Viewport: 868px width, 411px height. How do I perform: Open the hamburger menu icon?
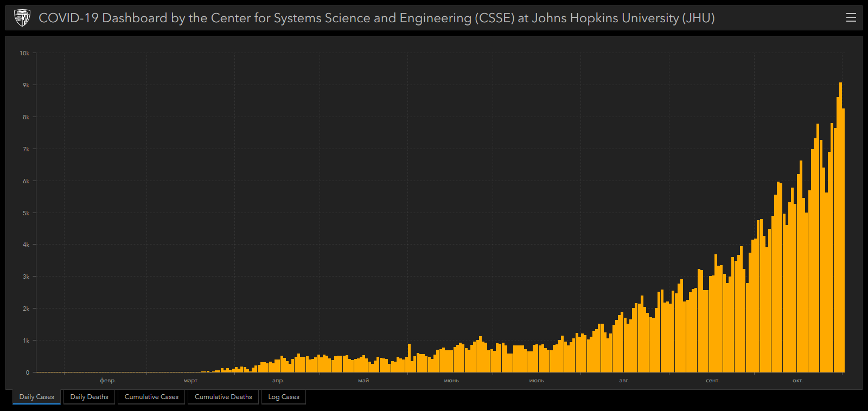pos(851,18)
